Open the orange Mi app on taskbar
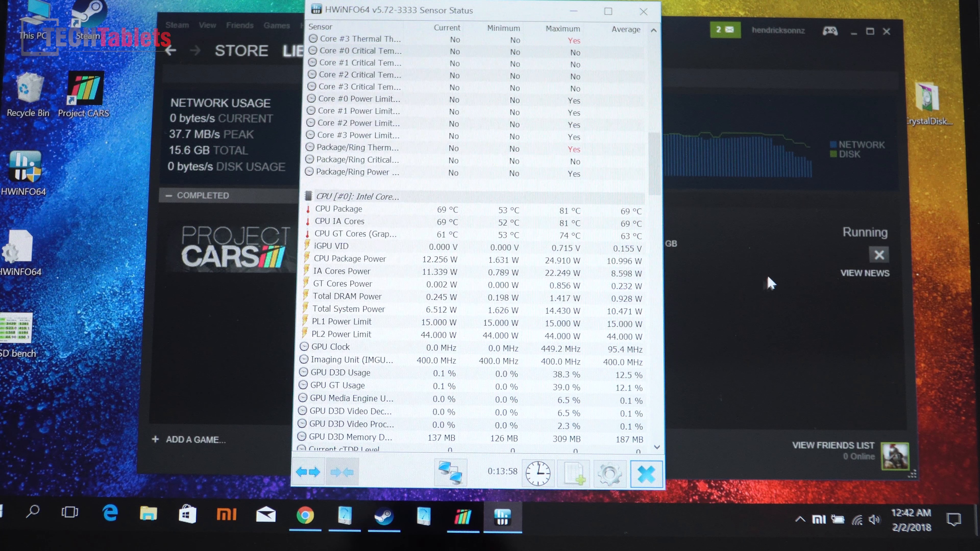The height and width of the screenshot is (551, 980). tap(227, 515)
